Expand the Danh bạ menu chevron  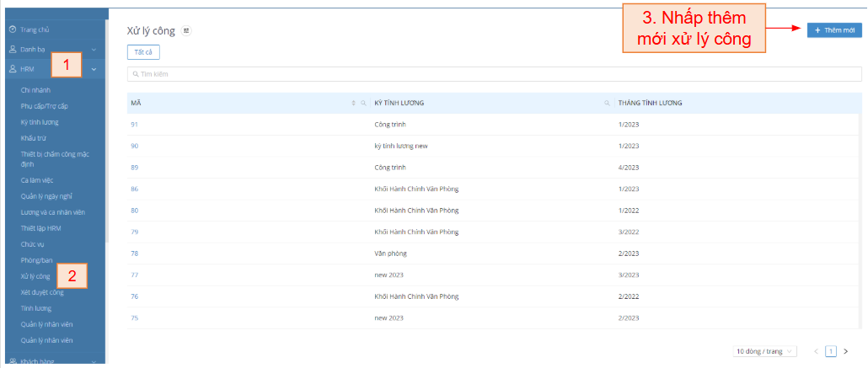tap(94, 50)
